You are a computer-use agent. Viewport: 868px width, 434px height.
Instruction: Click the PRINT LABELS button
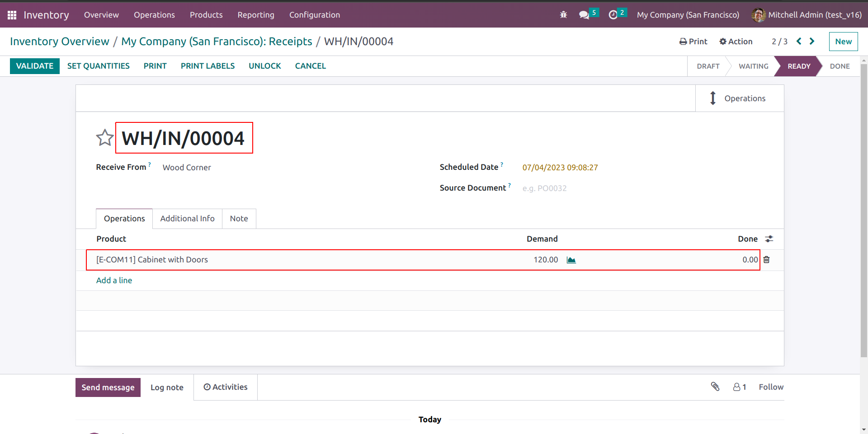208,66
